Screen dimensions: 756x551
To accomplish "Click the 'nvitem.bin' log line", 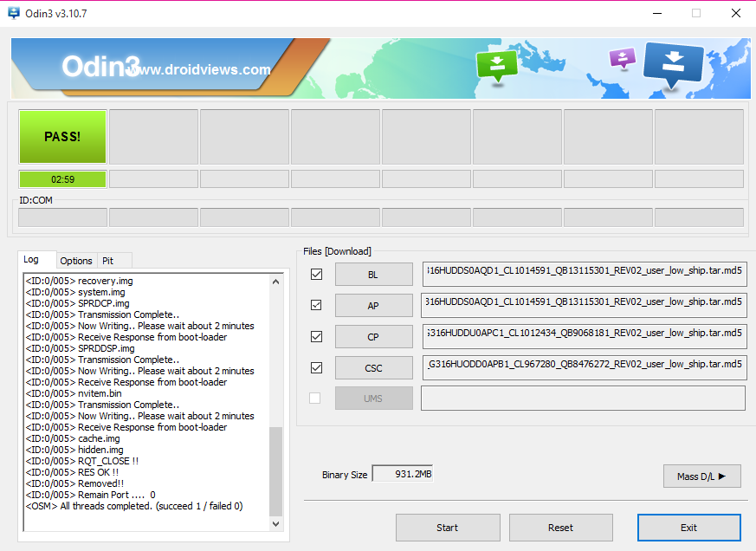I will [x=74, y=393].
